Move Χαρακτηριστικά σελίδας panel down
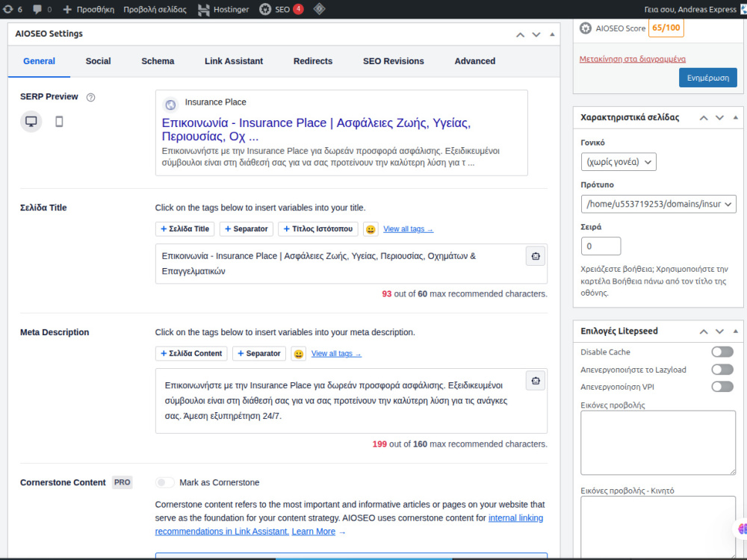Viewport: 747px width, 560px height. coord(719,118)
